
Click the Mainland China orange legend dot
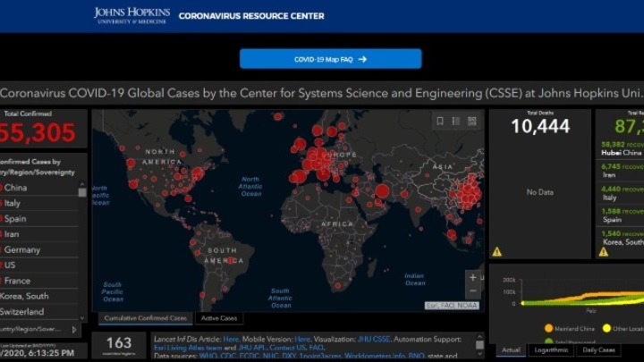click(x=548, y=328)
